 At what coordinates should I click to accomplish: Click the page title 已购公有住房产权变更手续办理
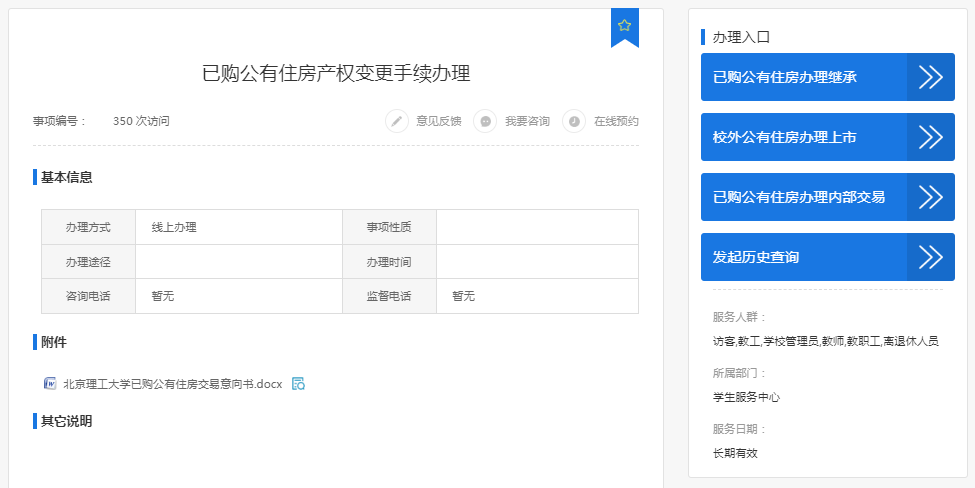[x=336, y=73]
